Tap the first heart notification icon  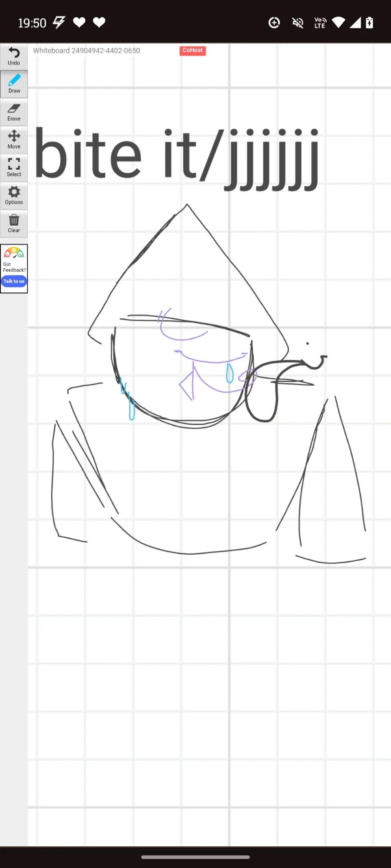tap(79, 23)
